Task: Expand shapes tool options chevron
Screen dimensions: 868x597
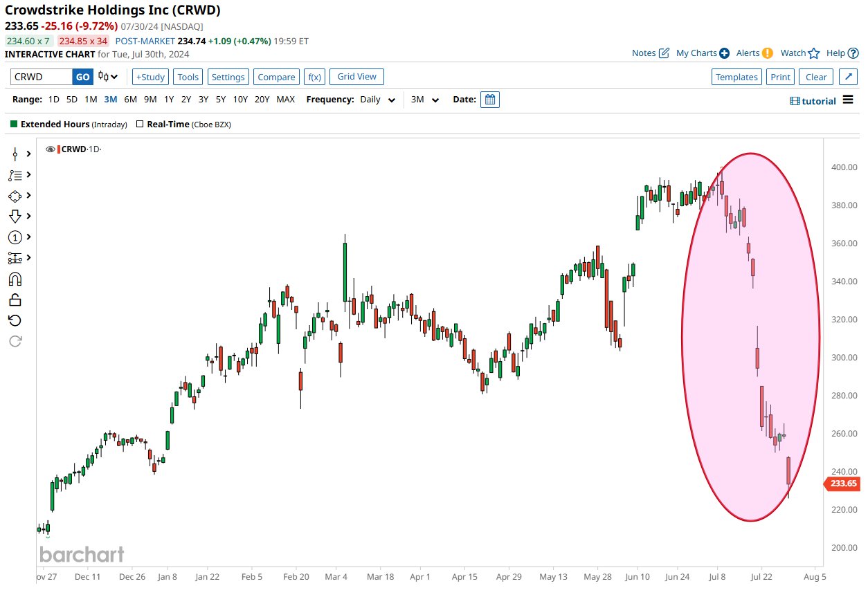Action: 29,196
